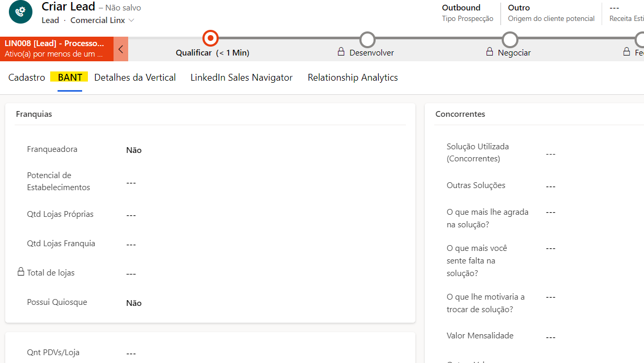Toggle the Possui Quiosque value Não
Image resolution: width=644 pixels, height=363 pixels.
click(134, 303)
